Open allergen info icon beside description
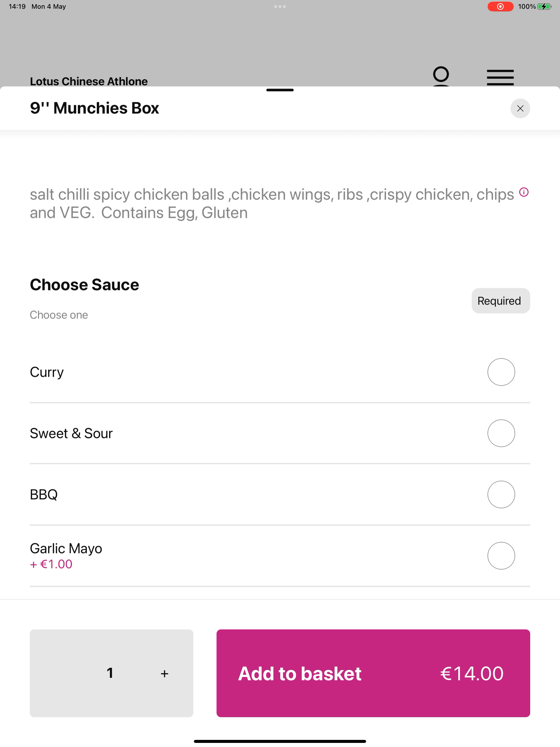The width and height of the screenshot is (560, 747). click(x=524, y=192)
